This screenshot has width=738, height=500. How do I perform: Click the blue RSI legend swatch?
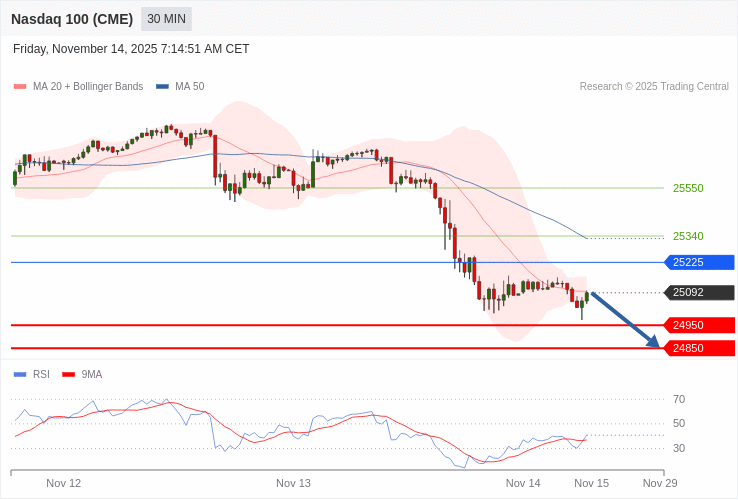20,375
